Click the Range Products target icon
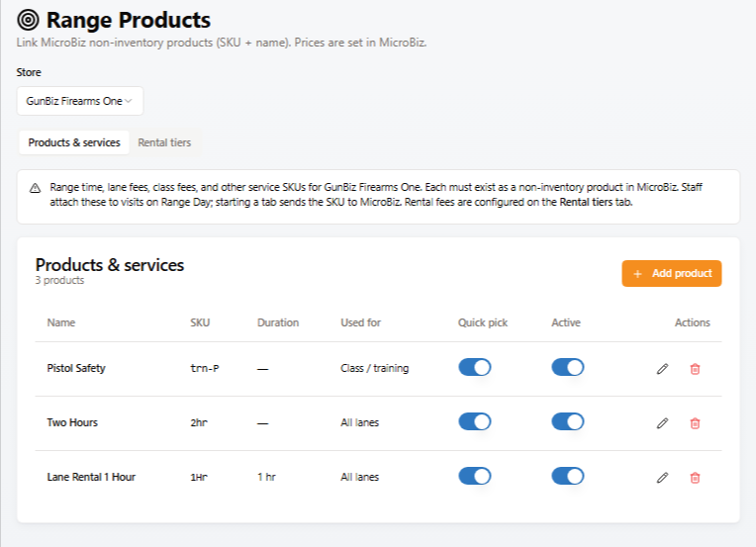This screenshot has width=756, height=547. click(28, 20)
